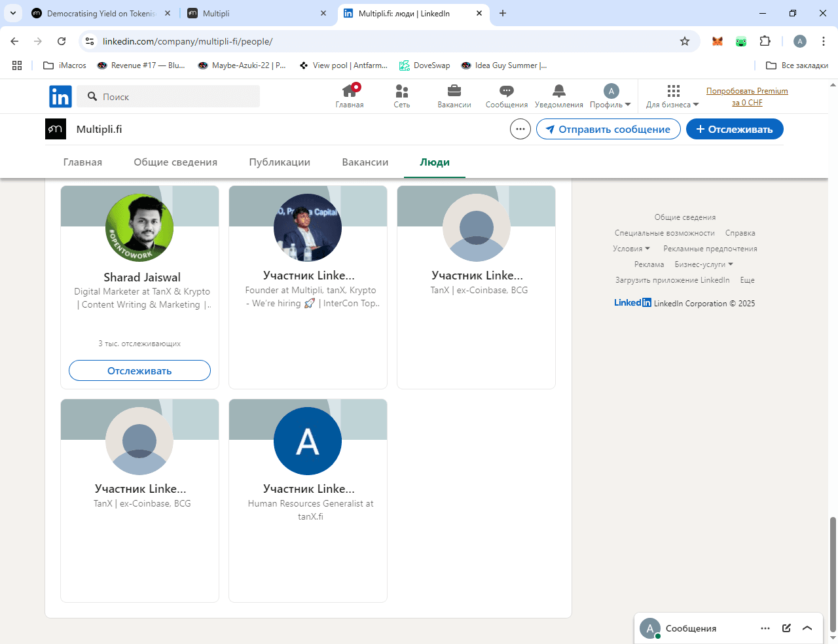Open the LinkedIn home logo

click(60, 97)
